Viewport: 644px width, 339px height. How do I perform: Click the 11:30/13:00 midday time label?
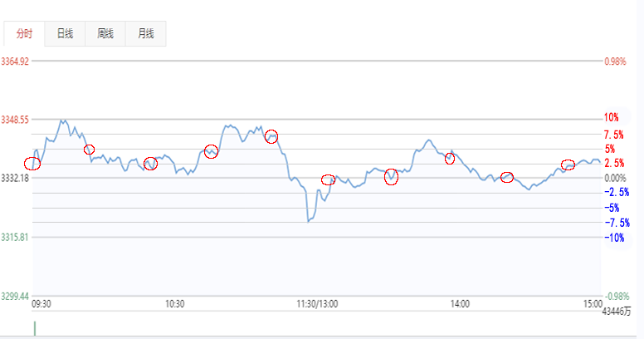[316, 305]
